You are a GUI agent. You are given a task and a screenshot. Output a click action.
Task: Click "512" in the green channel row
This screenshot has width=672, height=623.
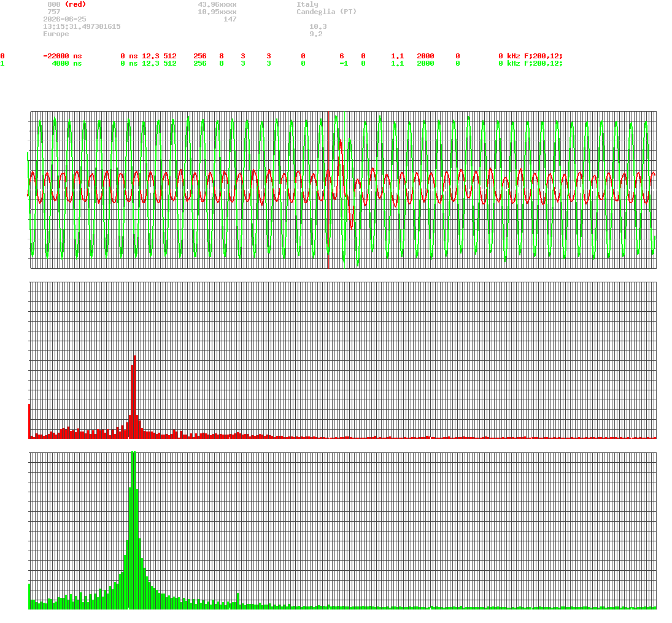(170, 63)
